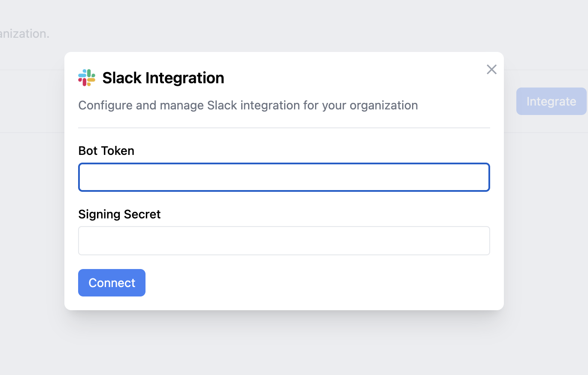Image resolution: width=588 pixels, height=375 pixels.
Task: Click the truncated text in the page background
Action: (24, 33)
